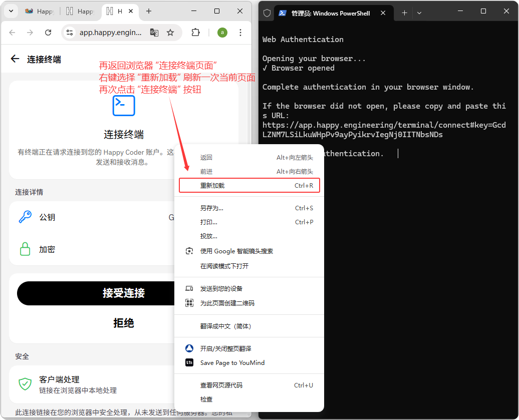
Task: Open the Chrome three-dot menu
Action: [240, 33]
